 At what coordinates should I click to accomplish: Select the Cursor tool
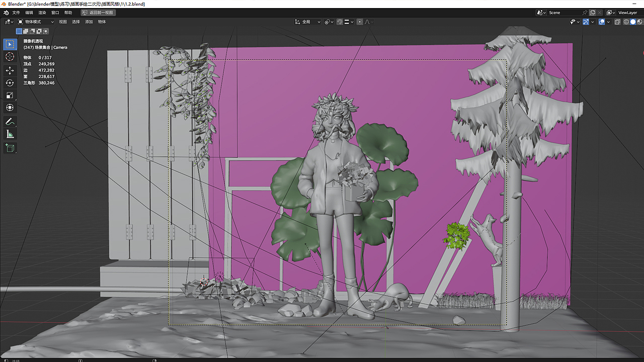[x=10, y=57]
